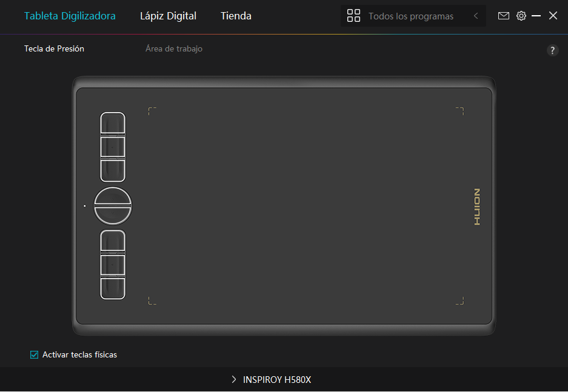The width and height of the screenshot is (568, 392).
Task: Click the four-squares programs grid icon
Action: click(353, 16)
